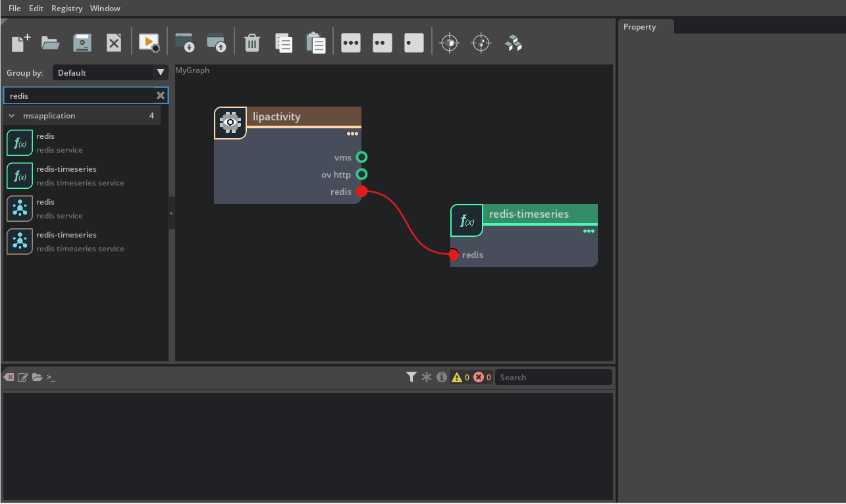
Task: Click the crosshair-with-cube focus icon
Action: point(450,43)
